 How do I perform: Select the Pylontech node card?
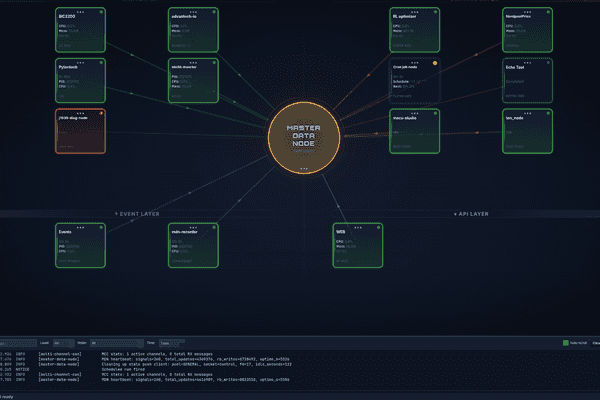[80, 80]
